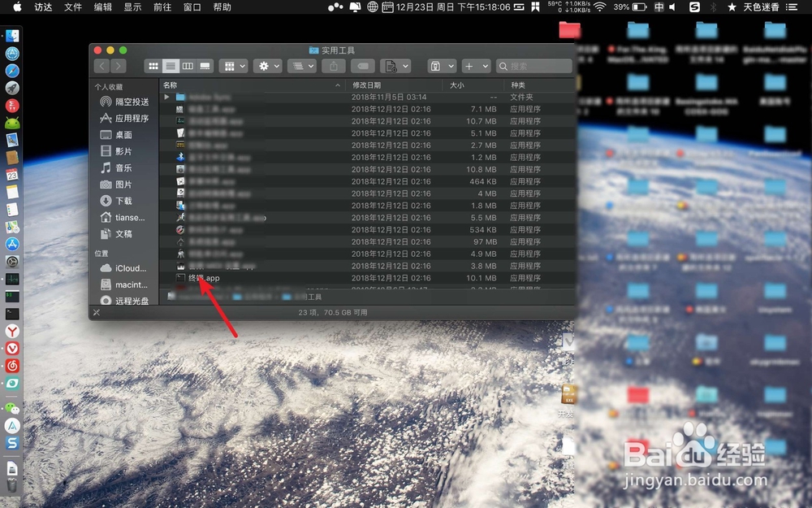Viewport: 812px width, 508px height.
Task: Select the app row sized 464 KB
Action: click(x=367, y=181)
